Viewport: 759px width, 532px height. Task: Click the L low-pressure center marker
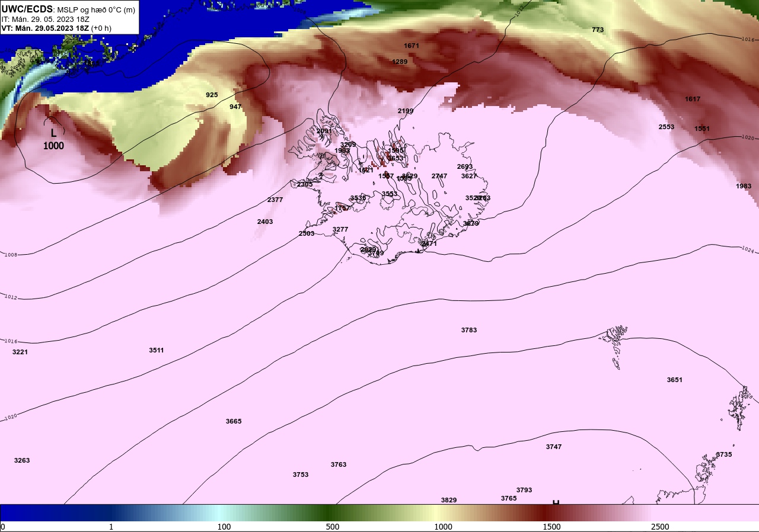point(53,133)
